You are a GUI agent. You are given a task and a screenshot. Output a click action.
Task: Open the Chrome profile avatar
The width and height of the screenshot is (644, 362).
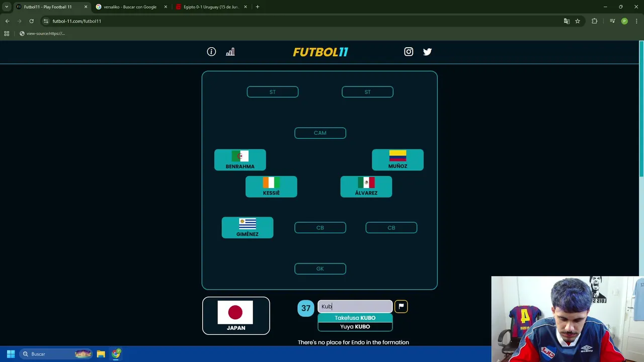pyautogui.click(x=624, y=21)
